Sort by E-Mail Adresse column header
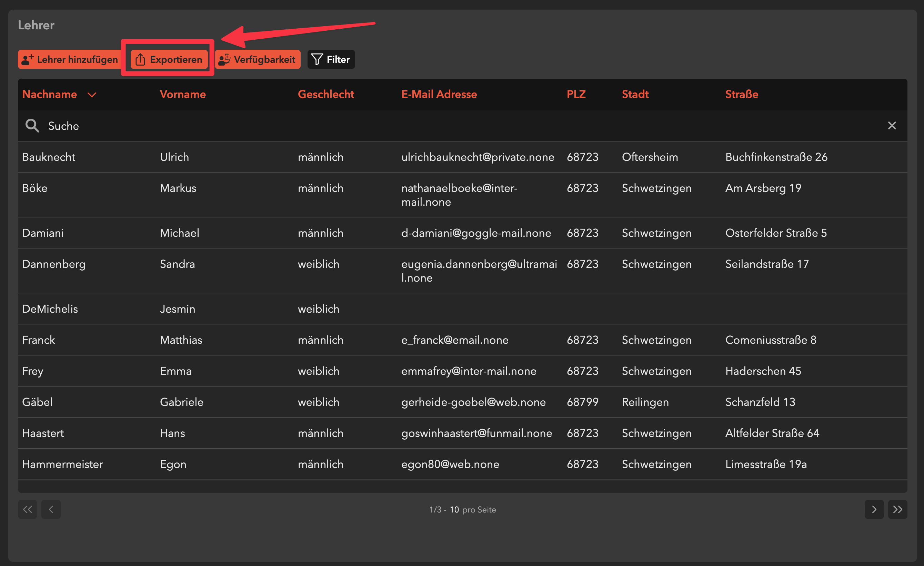Image resolution: width=924 pixels, height=566 pixels. pyautogui.click(x=439, y=94)
